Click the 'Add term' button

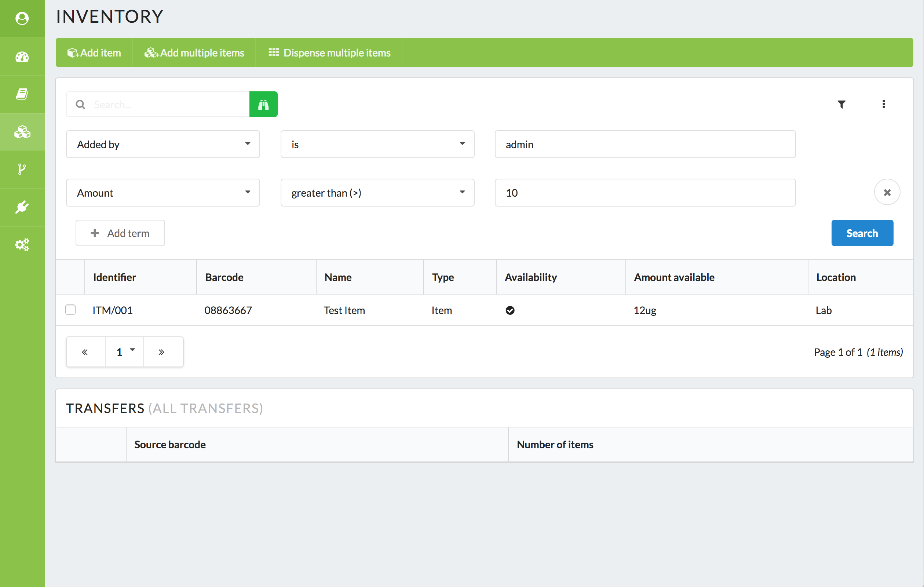(120, 233)
